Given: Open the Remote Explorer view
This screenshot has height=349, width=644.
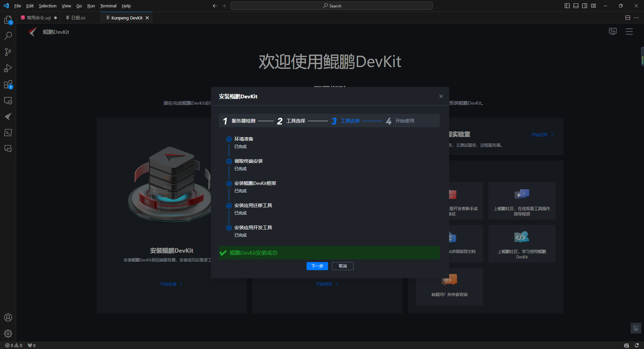Looking at the screenshot, I should point(8,100).
